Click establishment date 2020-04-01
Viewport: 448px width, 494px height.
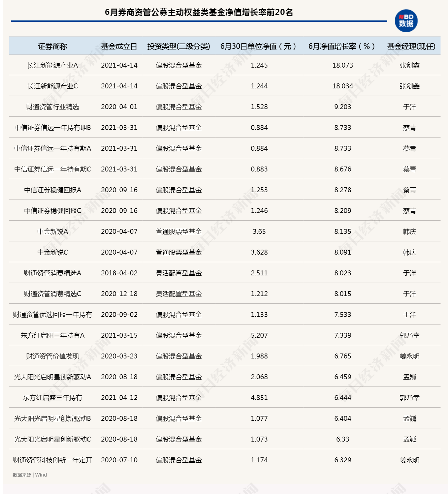[119, 107]
